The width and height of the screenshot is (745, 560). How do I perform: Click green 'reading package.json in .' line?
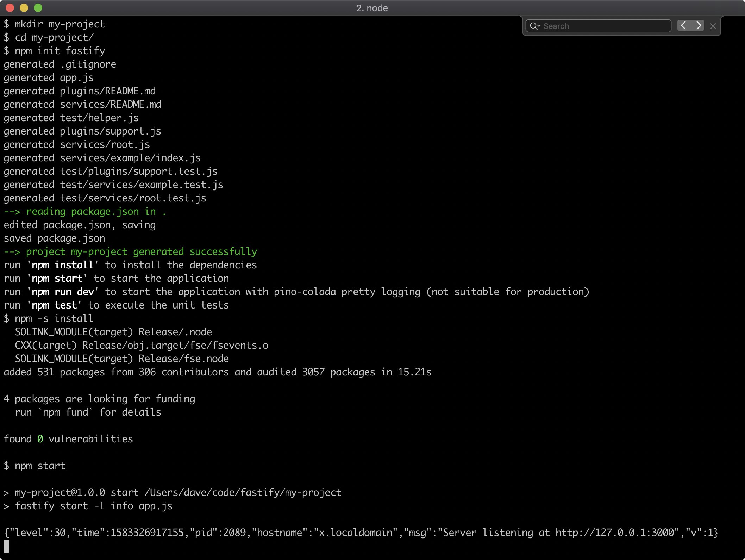[85, 212]
